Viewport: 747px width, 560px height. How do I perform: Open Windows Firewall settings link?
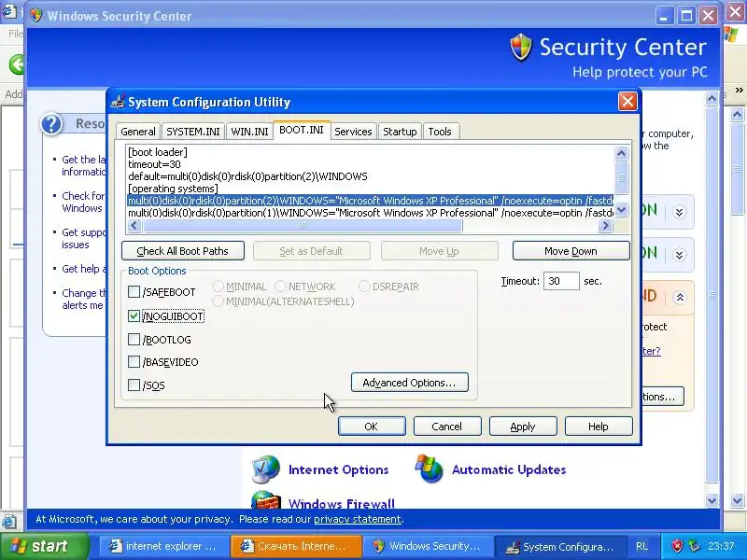pos(342,503)
